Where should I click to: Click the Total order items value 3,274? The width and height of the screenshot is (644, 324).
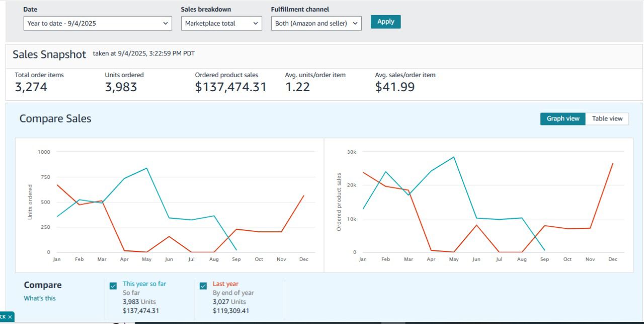coord(31,87)
